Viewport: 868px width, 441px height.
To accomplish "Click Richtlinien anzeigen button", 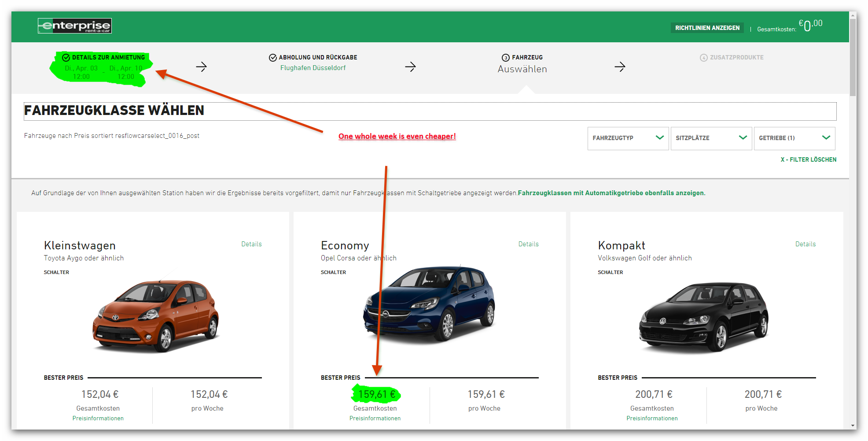I will click(707, 28).
